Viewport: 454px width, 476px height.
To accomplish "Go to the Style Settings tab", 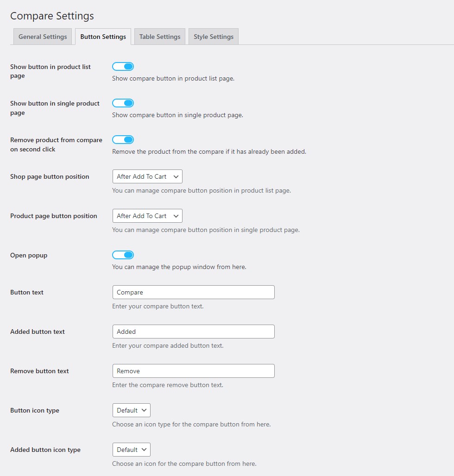I will (214, 37).
